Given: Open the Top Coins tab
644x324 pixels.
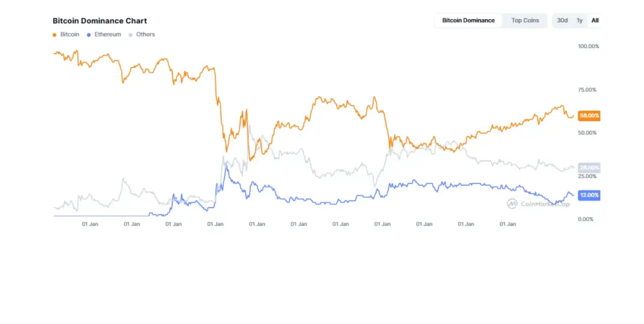Looking at the screenshot, I should click(525, 21).
